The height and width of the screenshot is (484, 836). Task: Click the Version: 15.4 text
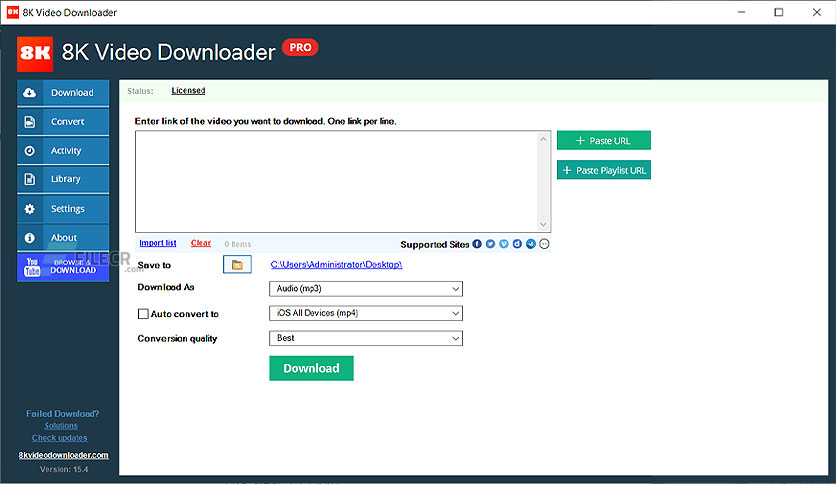point(64,470)
